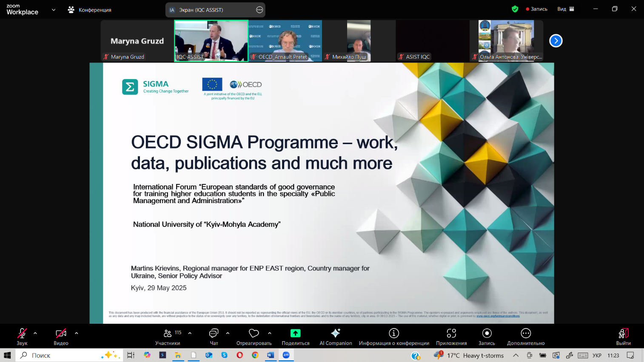The width and height of the screenshot is (644, 362).
Task: Unmute microphone via Звук button
Action: [x=22, y=337]
